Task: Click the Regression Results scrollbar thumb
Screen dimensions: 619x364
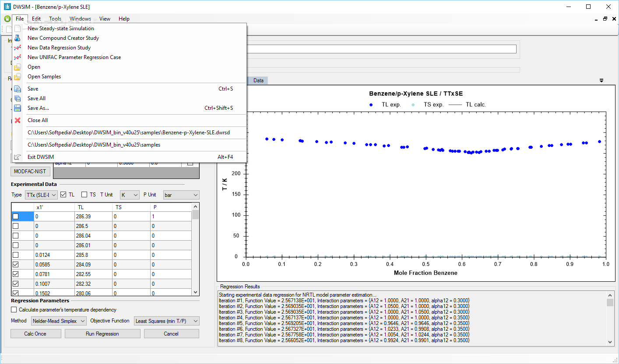Action: point(610,303)
